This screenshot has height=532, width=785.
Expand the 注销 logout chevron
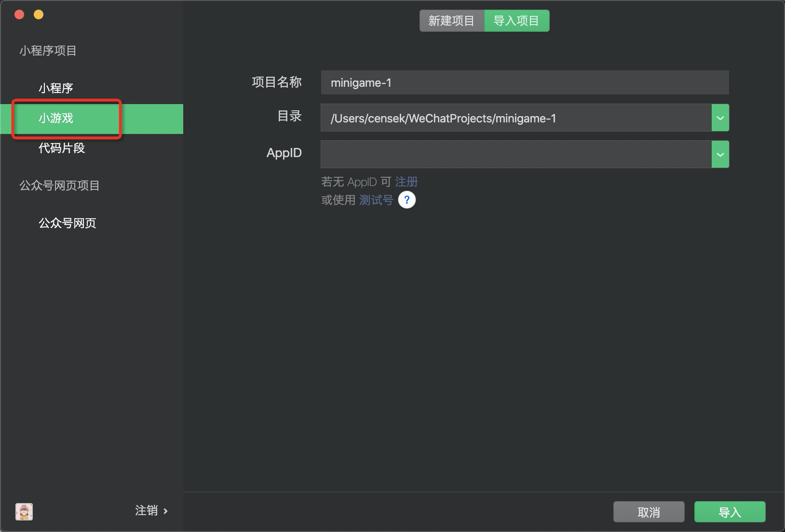[x=165, y=511]
